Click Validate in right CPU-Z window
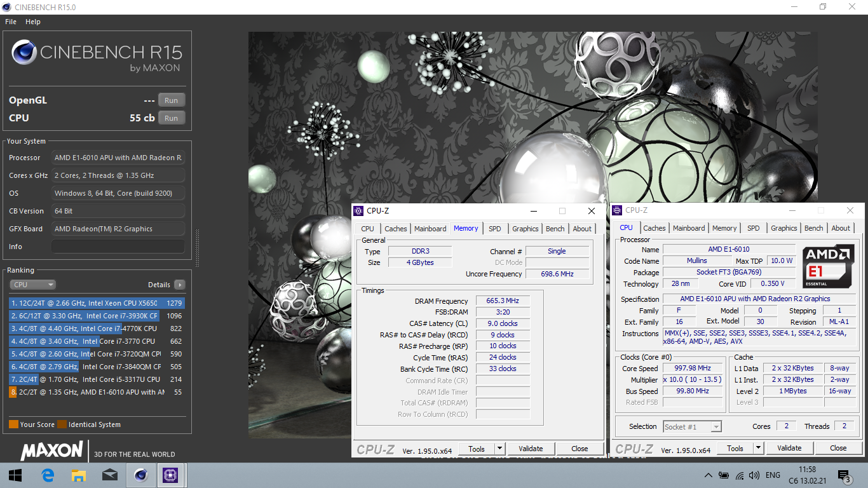This screenshot has width=868, height=488. 790,448
